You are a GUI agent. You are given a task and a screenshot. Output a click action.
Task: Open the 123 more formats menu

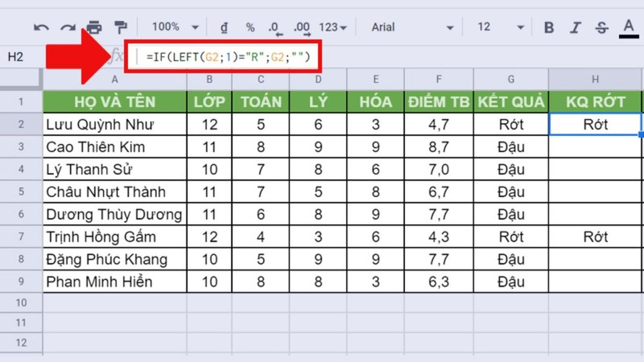[332, 27]
